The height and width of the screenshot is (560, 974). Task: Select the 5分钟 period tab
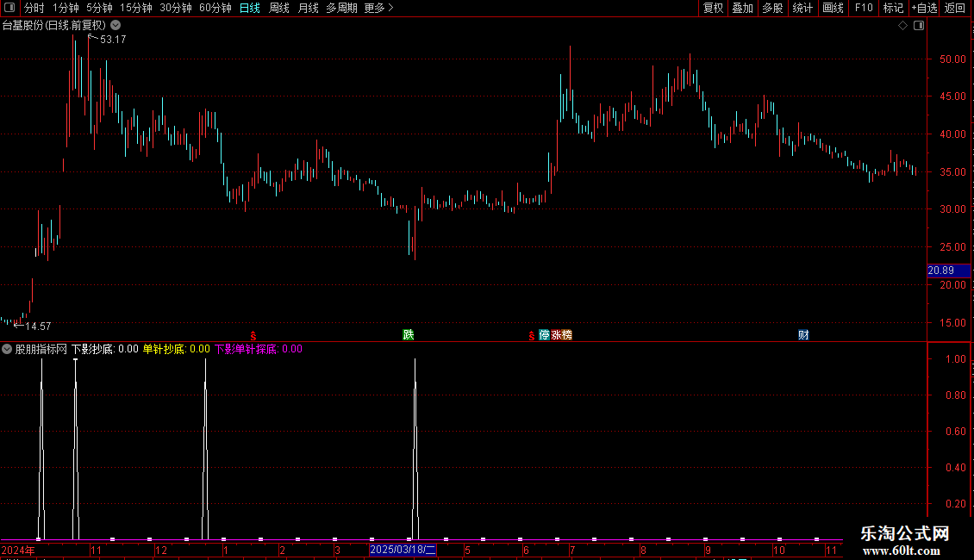99,8
